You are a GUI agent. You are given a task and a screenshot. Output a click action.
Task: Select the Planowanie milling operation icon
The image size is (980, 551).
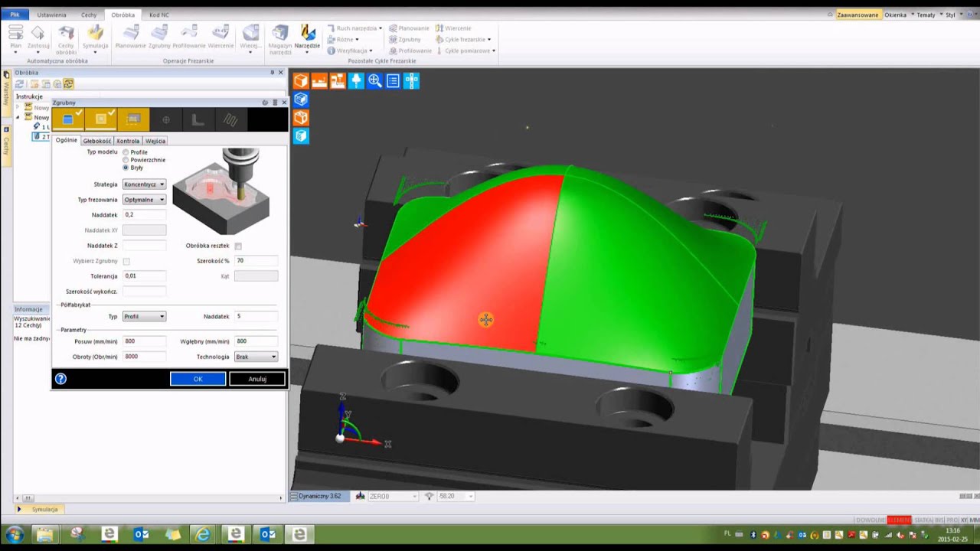click(131, 36)
